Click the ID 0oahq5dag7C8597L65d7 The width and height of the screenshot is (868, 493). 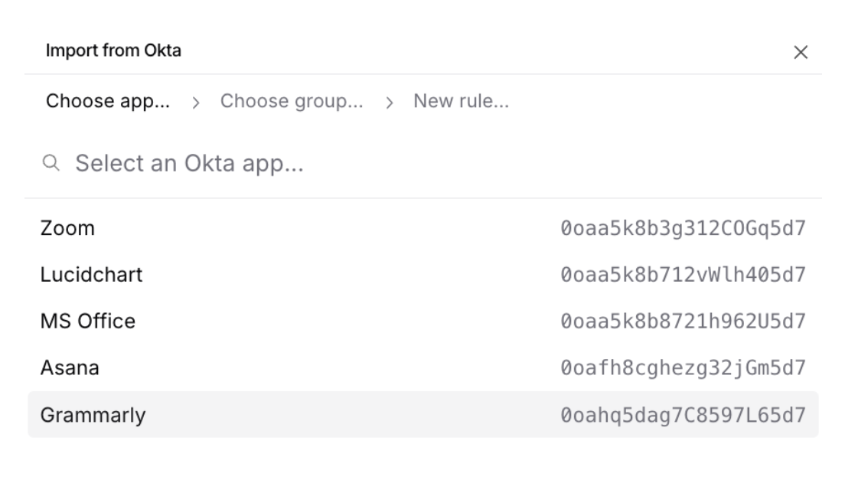pyautogui.click(x=683, y=415)
